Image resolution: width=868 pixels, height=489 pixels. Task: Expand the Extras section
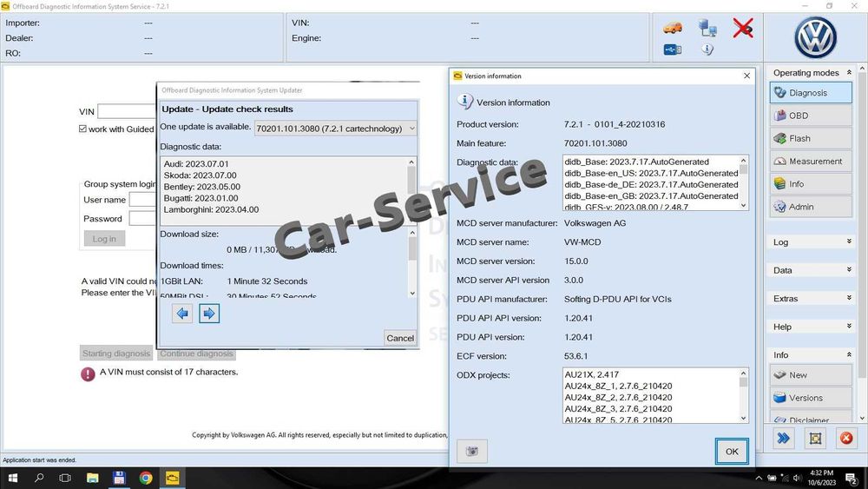(x=849, y=298)
